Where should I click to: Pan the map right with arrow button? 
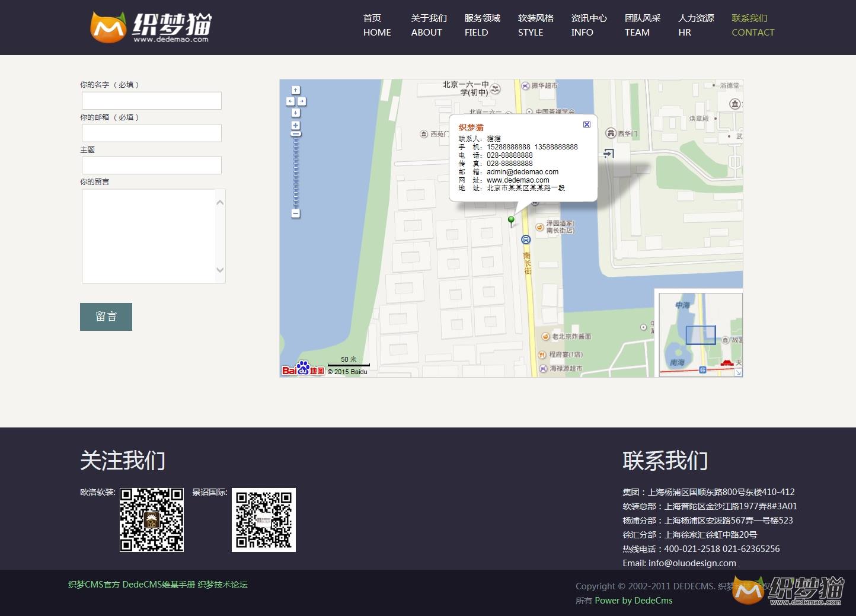(x=302, y=101)
